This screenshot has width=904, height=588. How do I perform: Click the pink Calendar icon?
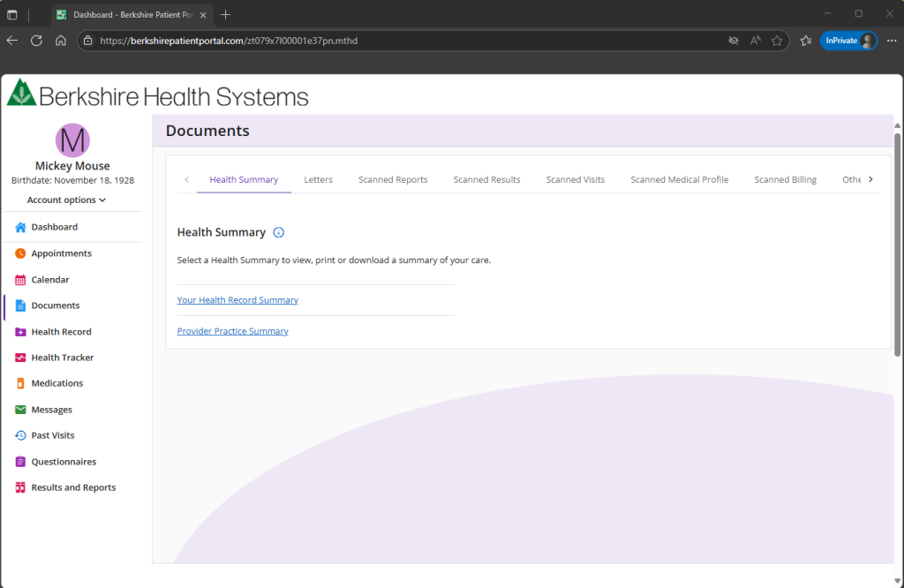click(20, 280)
